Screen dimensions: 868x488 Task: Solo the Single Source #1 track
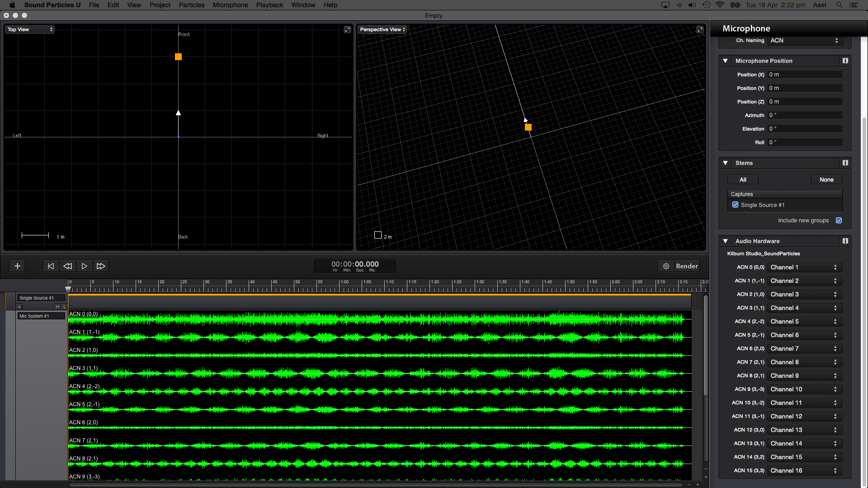click(x=64, y=307)
